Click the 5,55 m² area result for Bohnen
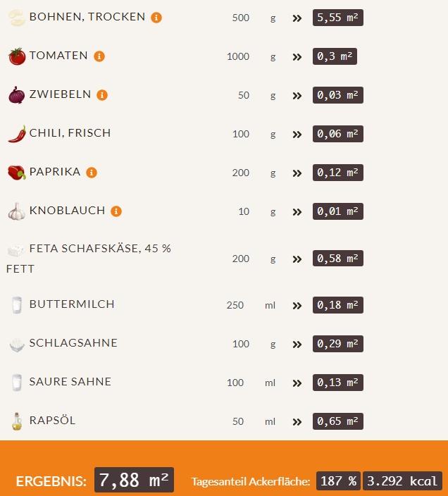 pyautogui.click(x=338, y=17)
